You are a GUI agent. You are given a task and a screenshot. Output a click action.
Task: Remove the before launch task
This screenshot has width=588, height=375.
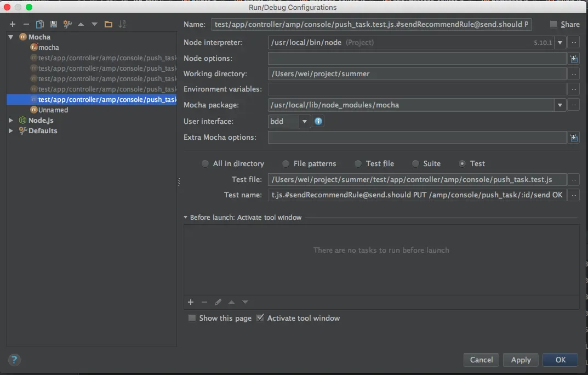(204, 302)
